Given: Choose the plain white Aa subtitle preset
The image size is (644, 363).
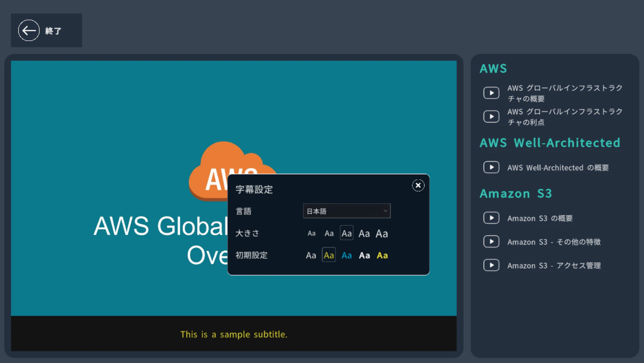Looking at the screenshot, I should 311,256.
